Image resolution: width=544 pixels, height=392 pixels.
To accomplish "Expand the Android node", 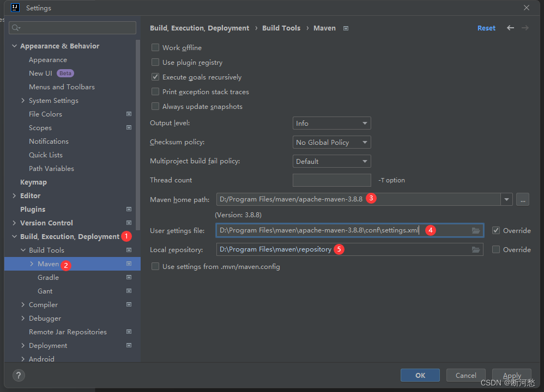I will tap(23, 359).
